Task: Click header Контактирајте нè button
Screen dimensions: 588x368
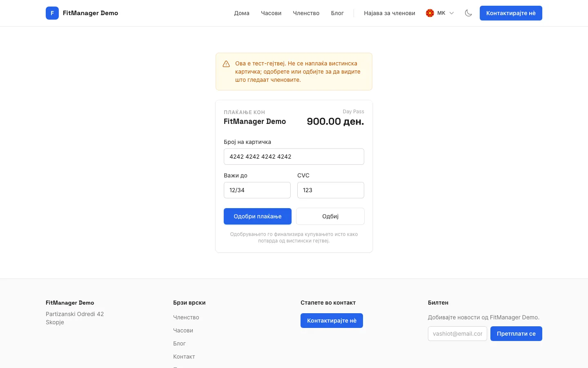Action: pos(511,13)
